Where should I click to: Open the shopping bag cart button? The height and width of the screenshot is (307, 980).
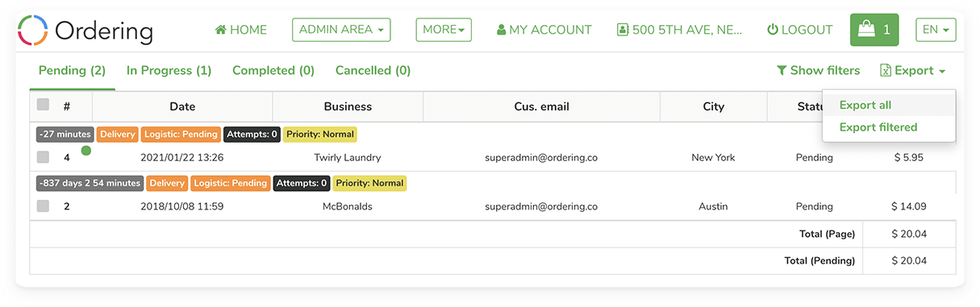(x=874, y=30)
